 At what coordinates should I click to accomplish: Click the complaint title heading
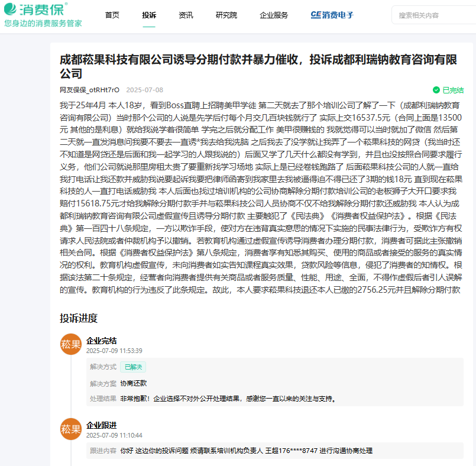coord(258,66)
